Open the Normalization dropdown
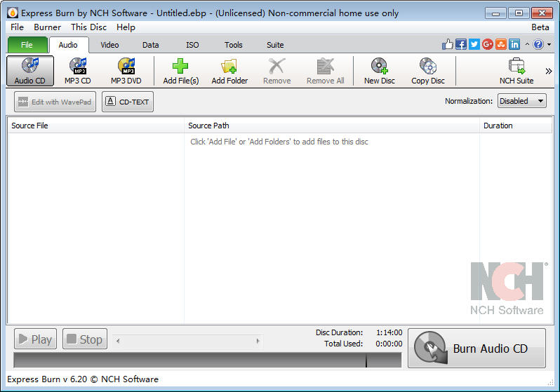This screenshot has width=560, height=392. (x=522, y=101)
